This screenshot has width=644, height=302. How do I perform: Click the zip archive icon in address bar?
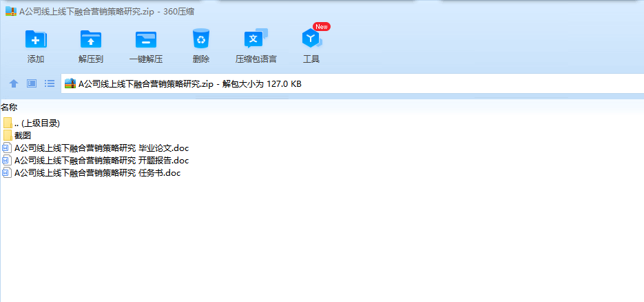(71, 84)
